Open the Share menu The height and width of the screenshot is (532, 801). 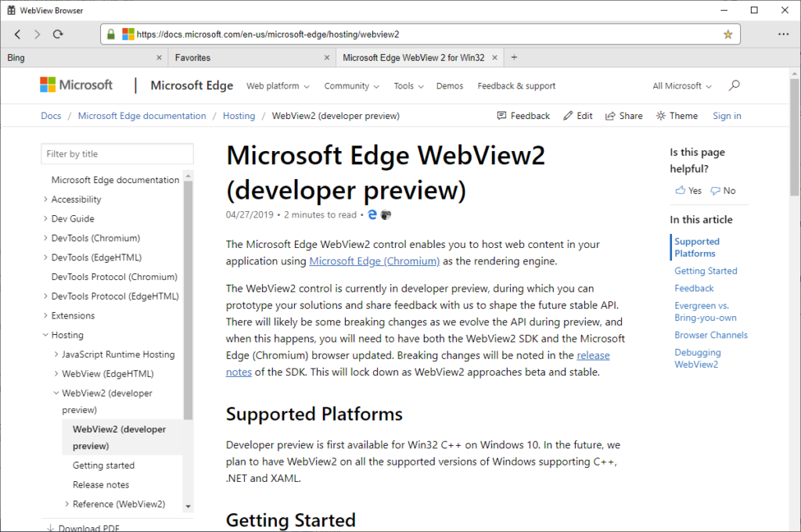623,116
